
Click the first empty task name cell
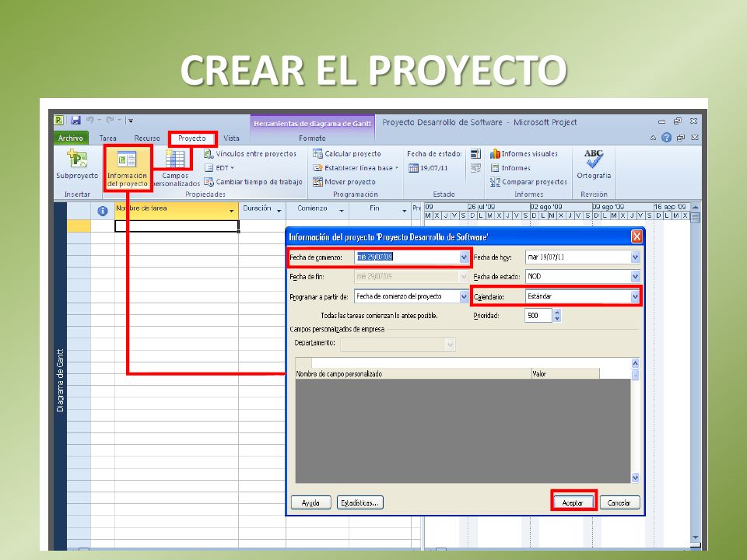pos(177,226)
